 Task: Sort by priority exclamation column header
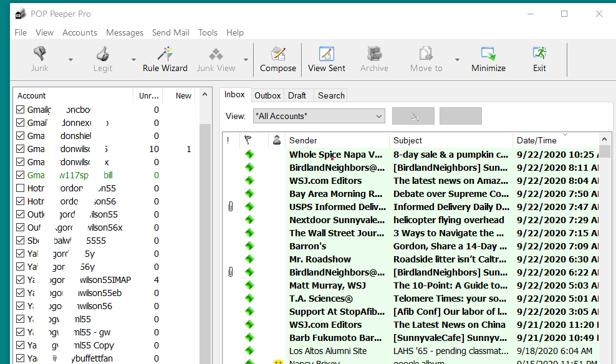(228, 140)
